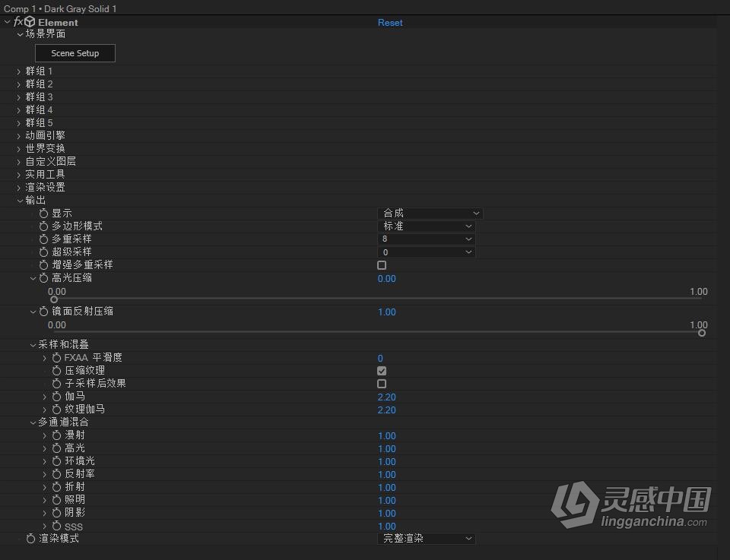Click the FXAA 平滑度 value 0

380,358
